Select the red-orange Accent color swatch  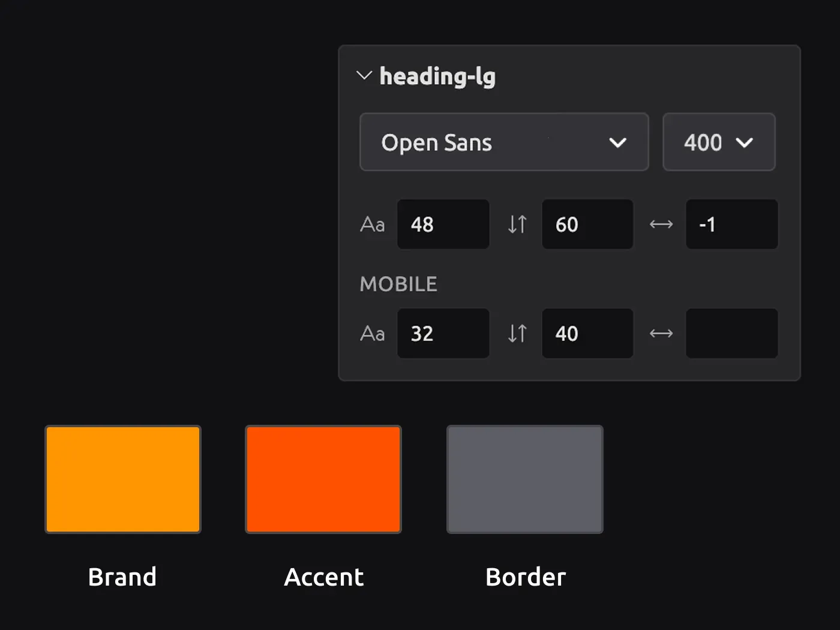coord(323,479)
